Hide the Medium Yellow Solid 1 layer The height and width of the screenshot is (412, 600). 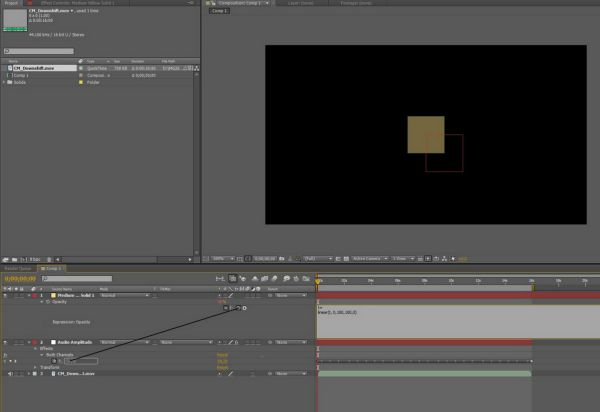tap(5, 295)
